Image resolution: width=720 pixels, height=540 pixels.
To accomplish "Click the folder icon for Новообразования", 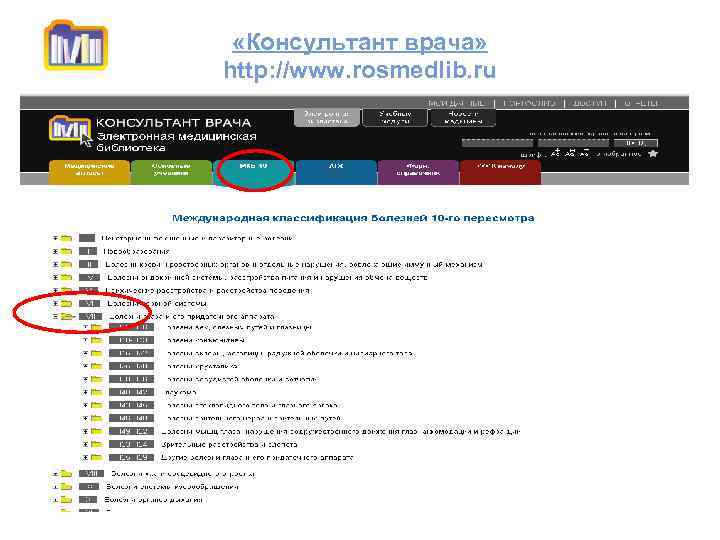I will pos(67,251).
